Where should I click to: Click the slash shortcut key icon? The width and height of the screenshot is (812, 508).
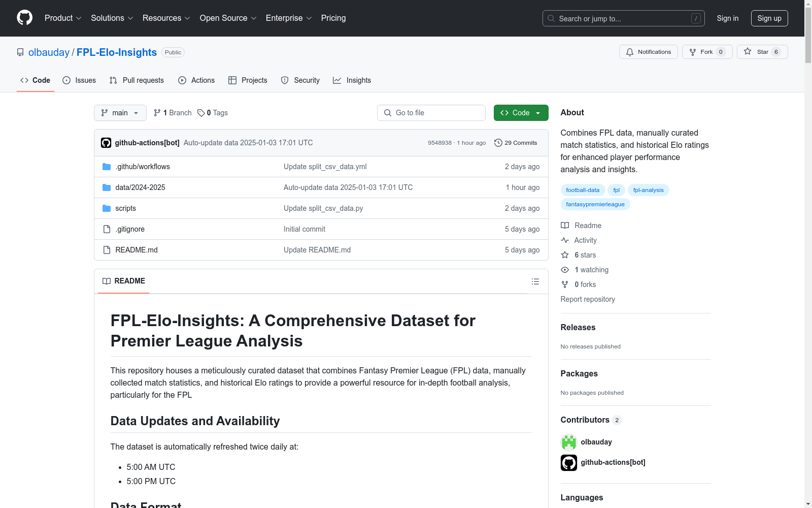click(x=696, y=18)
